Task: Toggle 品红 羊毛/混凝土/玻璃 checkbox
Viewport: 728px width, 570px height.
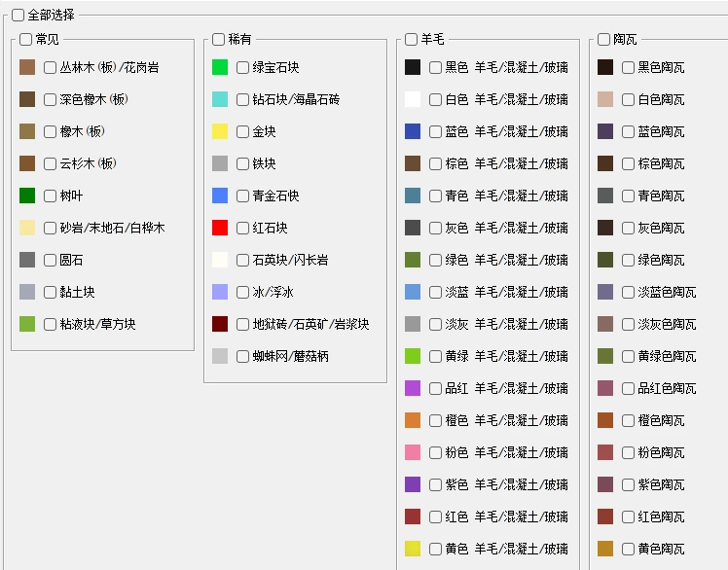Action: point(435,388)
